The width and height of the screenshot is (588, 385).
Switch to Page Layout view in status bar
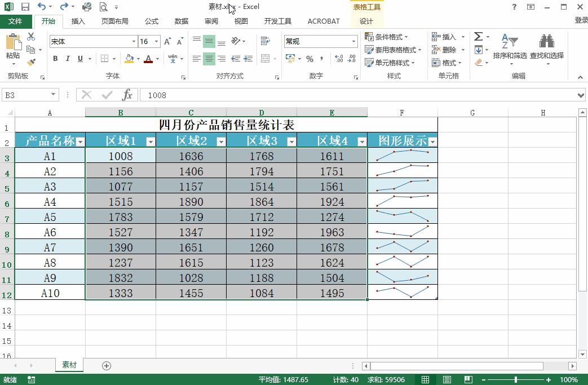447,380
